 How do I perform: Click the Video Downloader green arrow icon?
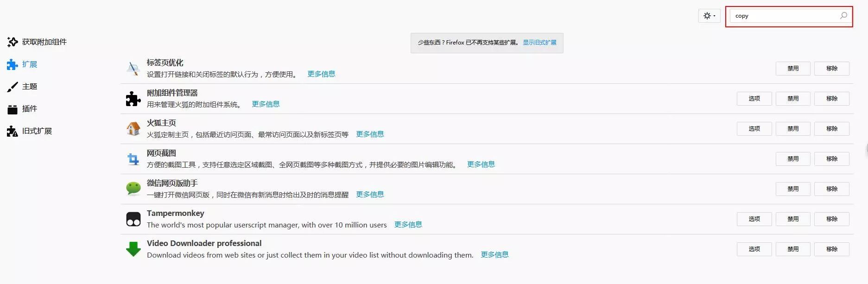(133, 249)
